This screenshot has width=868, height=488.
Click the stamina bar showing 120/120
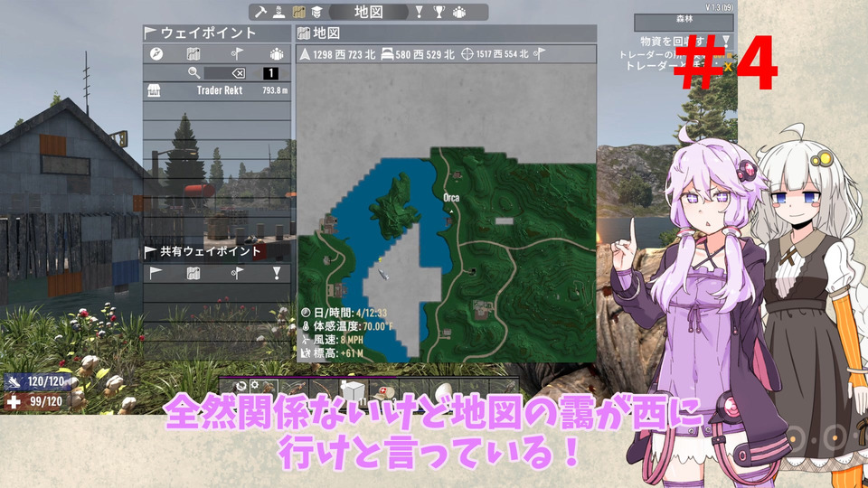pyautogui.click(x=38, y=381)
